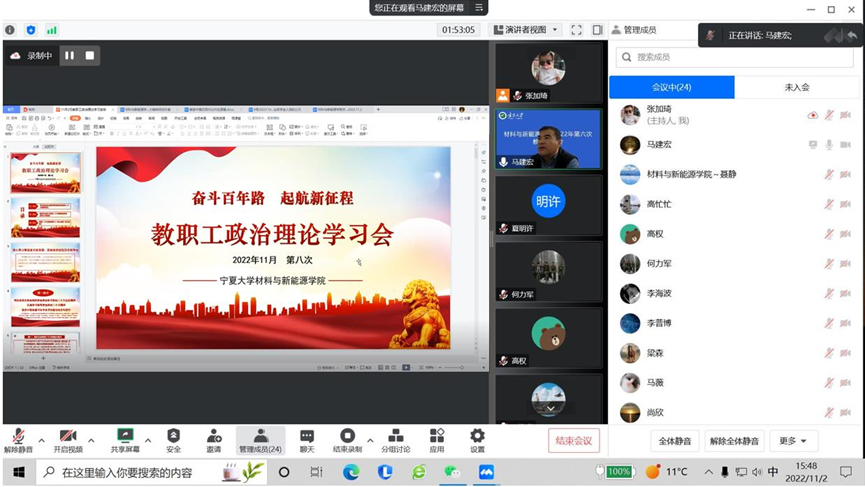Click the 全体静音 mute all button
The height and width of the screenshot is (487, 865).
[676, 441]
